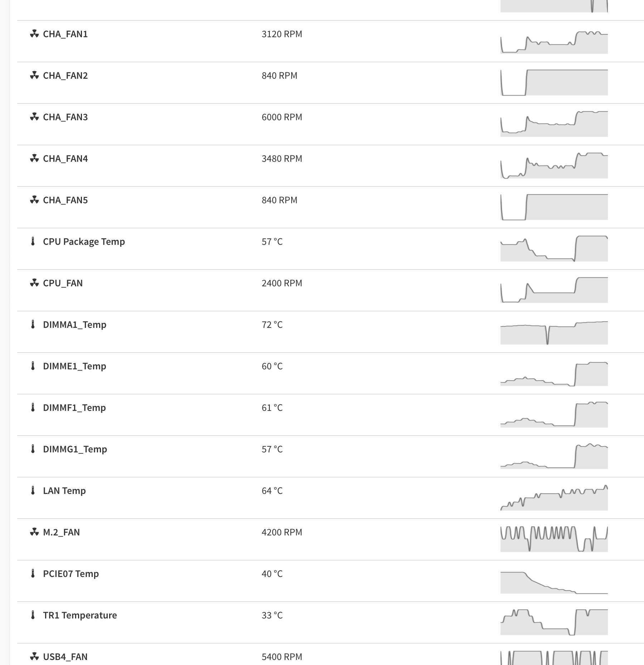Click the thermometer icon next to PCIE07 Temp

point(33,574)
